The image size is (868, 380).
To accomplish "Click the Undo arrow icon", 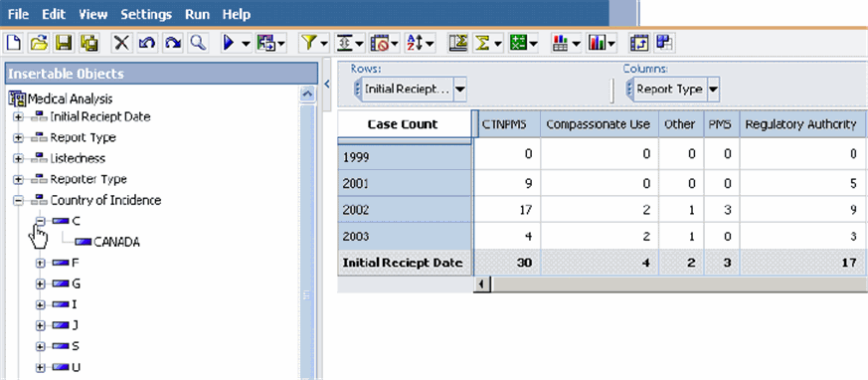I will (147, 43).
